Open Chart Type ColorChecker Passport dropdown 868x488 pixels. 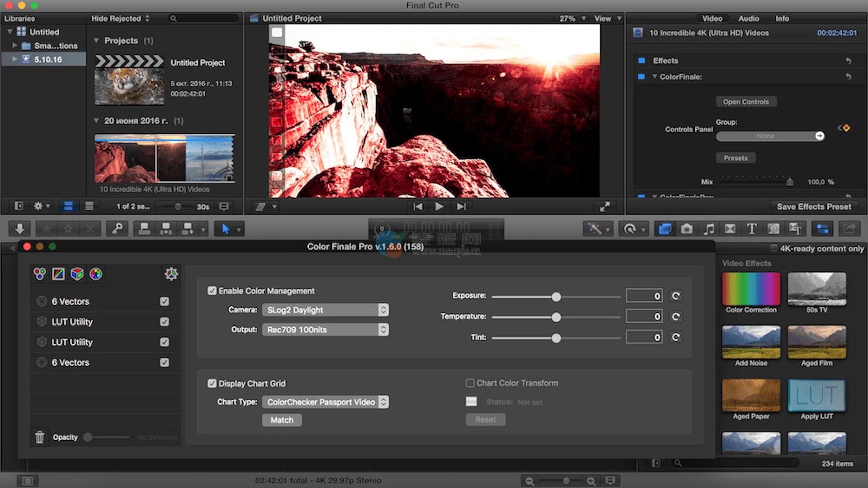coord(325,402)
